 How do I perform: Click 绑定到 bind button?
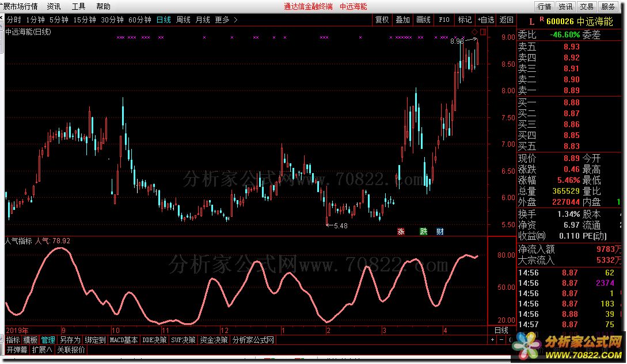pyautogui.click(x=95, y=340)
